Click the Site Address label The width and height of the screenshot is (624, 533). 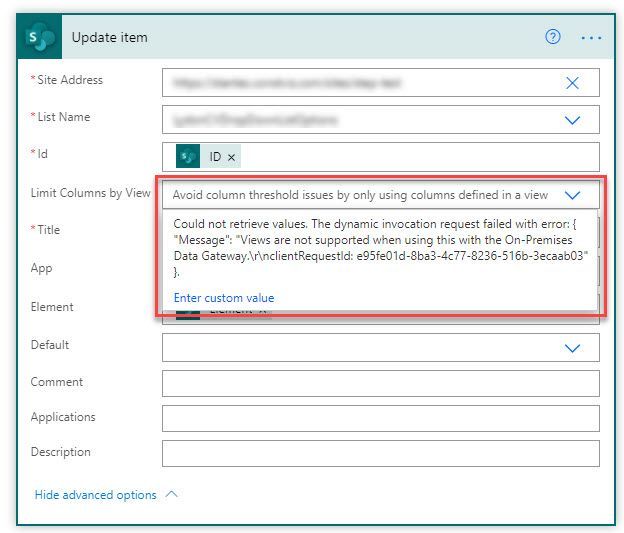click(x=70, y=80)
